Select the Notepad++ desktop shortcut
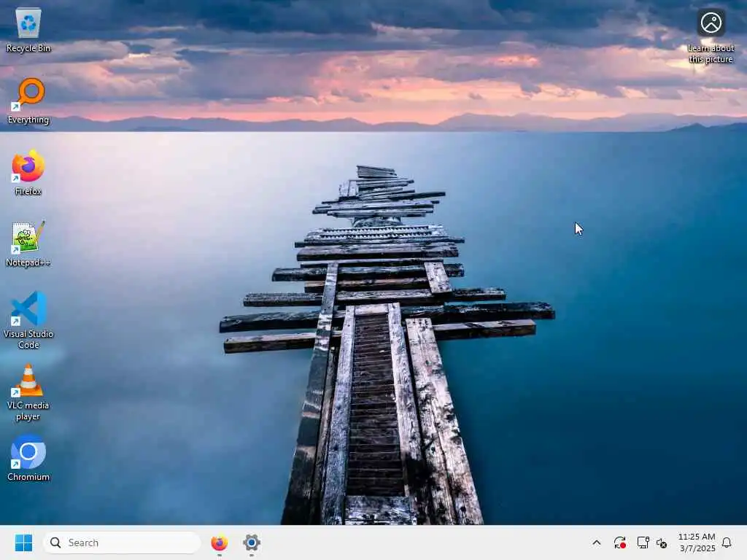Viewport: 747px width, 560px height. [28, 244]
